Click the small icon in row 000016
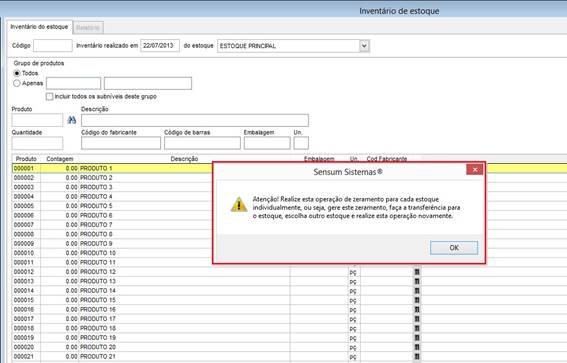The height and width of the screenshot is (363, 567). coord(417,309)
